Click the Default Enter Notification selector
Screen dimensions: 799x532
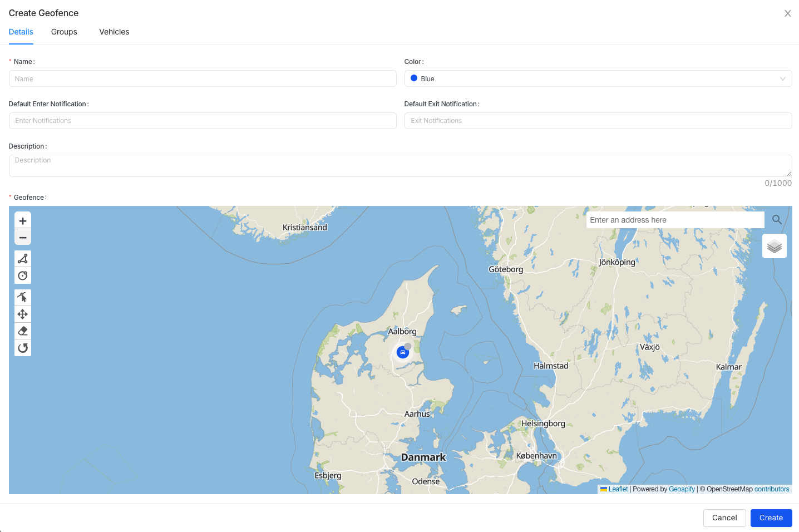[203, 121]
